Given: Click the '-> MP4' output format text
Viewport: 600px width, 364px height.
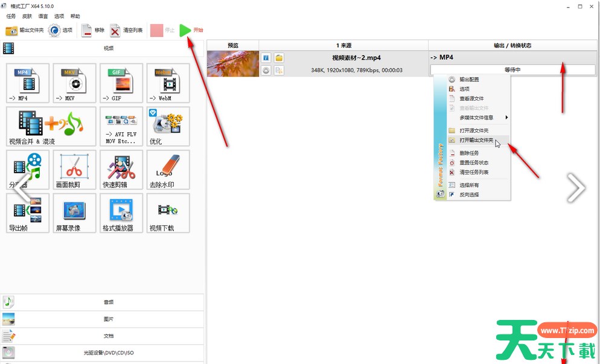Looking at the screenshot, I should coord(442,57).
